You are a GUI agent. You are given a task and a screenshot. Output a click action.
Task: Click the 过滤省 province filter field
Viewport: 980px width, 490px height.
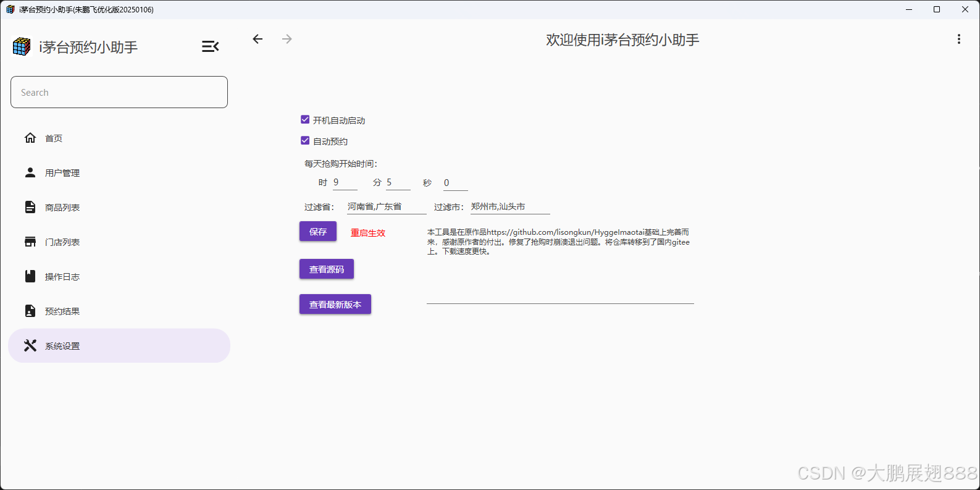click(387, 206)
